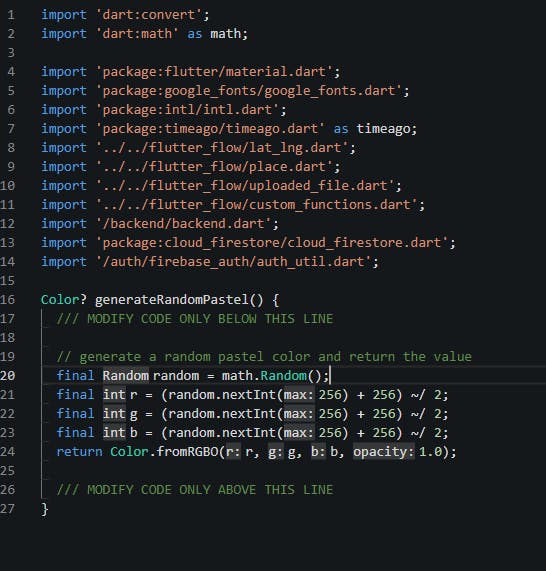Click the cloud_firestore import string

[272, 243]
